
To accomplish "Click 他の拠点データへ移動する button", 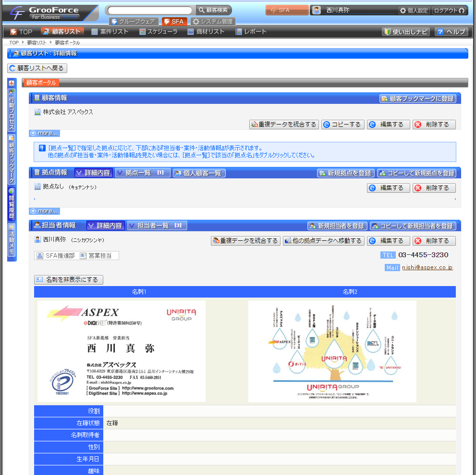I will (x=324, y=241).
